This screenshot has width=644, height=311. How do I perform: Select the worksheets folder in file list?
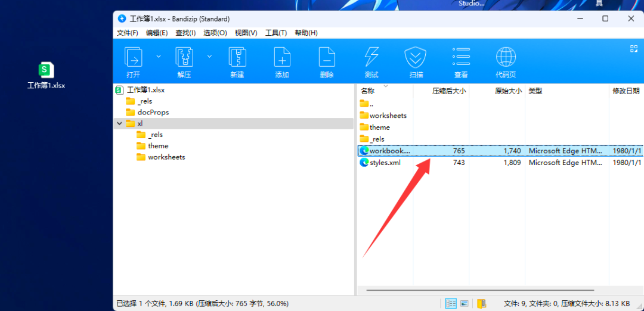pos(388,116)
